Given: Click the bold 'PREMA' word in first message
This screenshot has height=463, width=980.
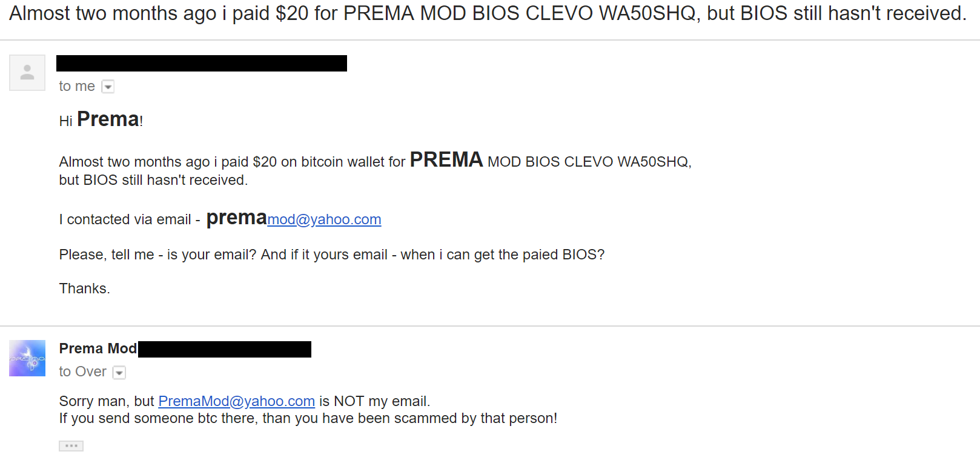Looking at the screenshot, I should (x=446, y=160).
